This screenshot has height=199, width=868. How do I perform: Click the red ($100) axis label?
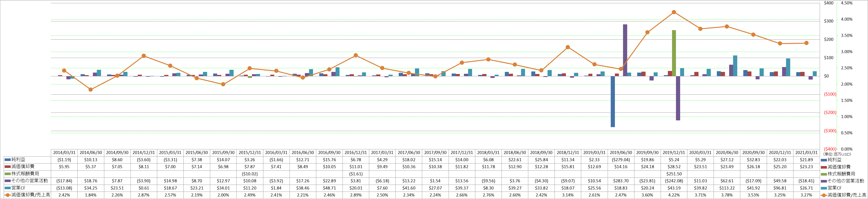point(830,94)
